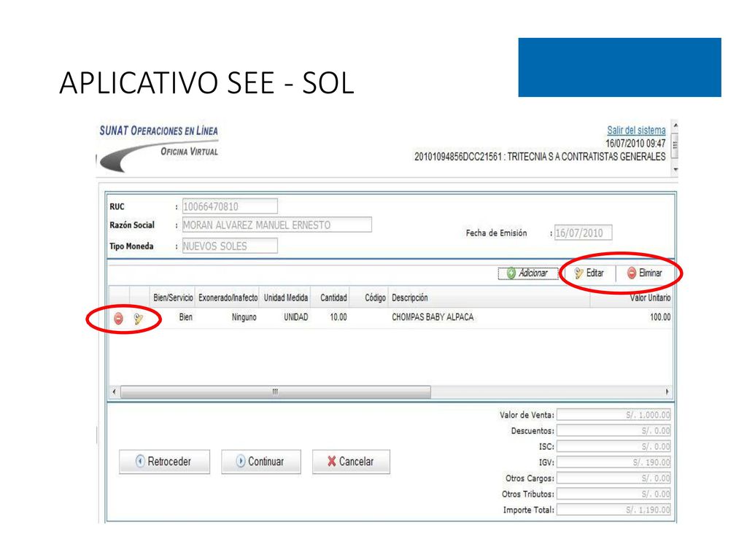Click the SUNAT Operaciones en Línea logo
747x560 pixels.
[x=158, y=147]
